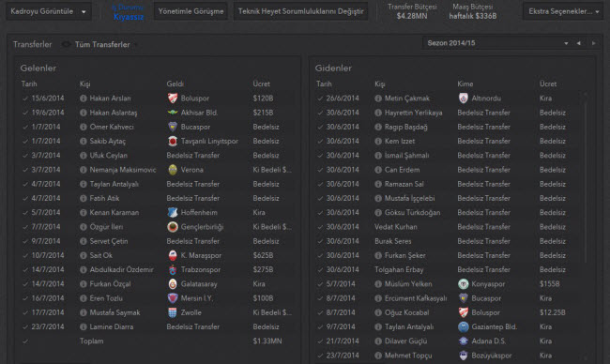Open info icon next to Servet Çetin
The width and height of the screenshot is (610, 364).
83,241
